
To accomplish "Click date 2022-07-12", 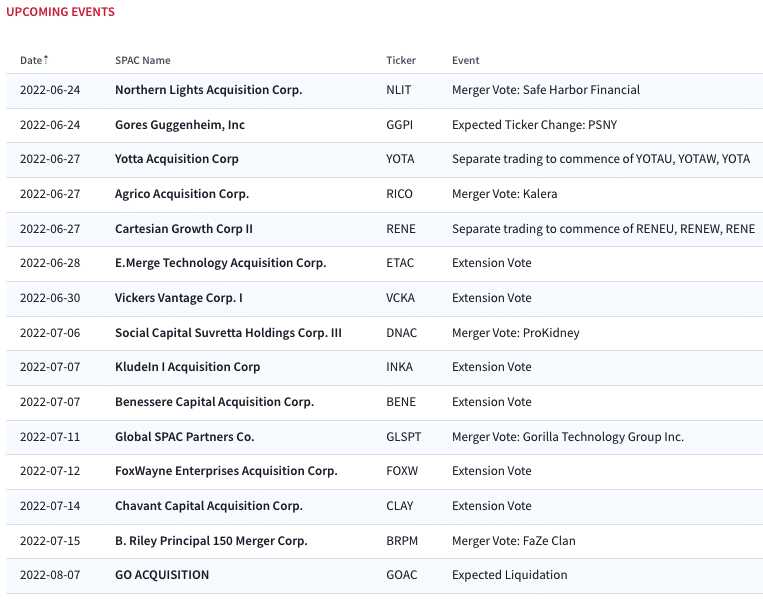I will click(50, 472).
